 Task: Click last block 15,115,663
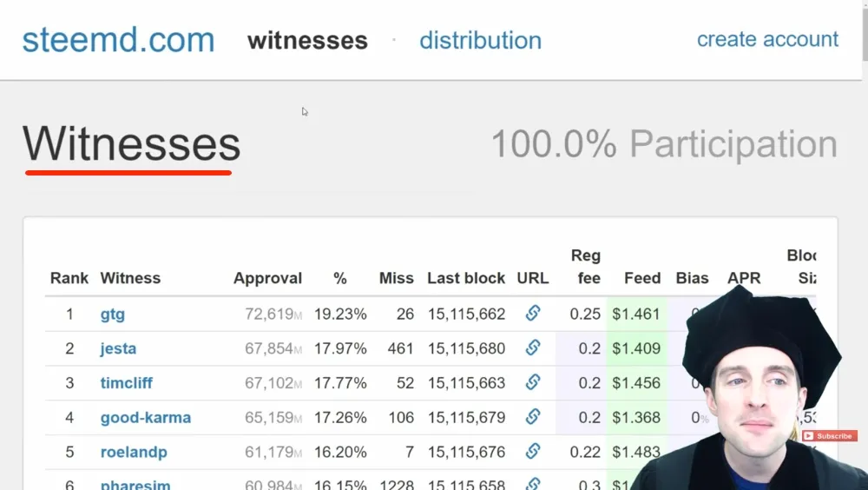(x=467, y=383)
